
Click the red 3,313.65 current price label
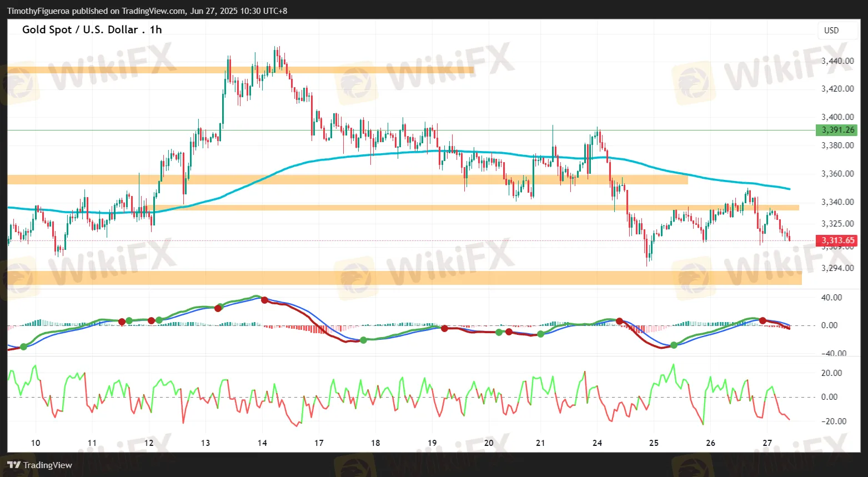[836, 240]
